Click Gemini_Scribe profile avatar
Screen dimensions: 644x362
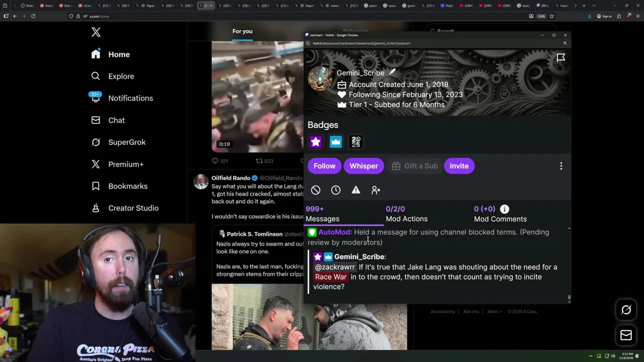point(320,79)
